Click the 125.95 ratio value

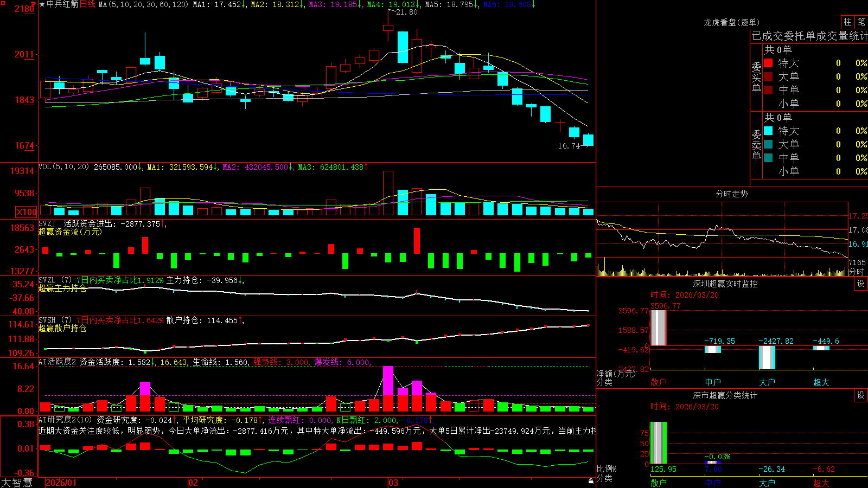pos(663,469)
